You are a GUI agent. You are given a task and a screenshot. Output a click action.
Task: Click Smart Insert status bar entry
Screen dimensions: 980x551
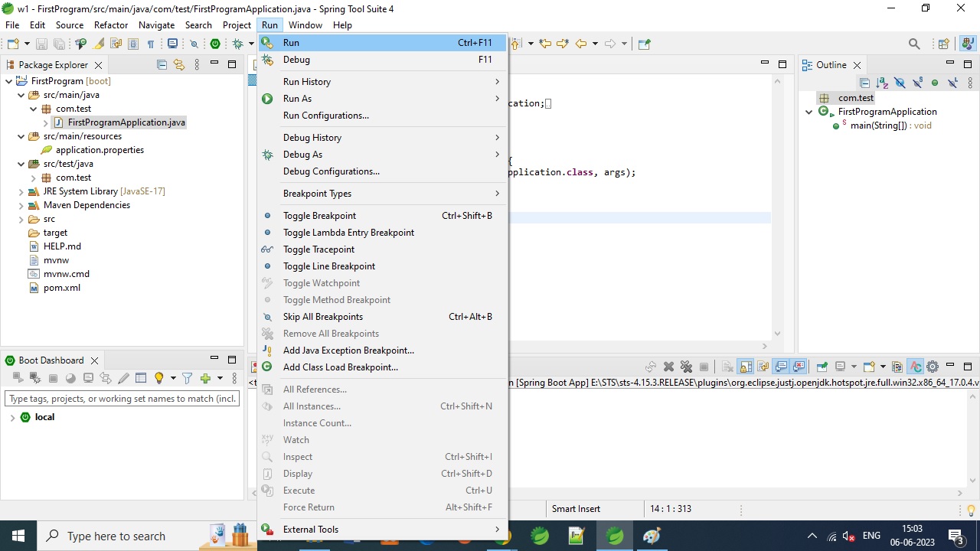point(576,509)
